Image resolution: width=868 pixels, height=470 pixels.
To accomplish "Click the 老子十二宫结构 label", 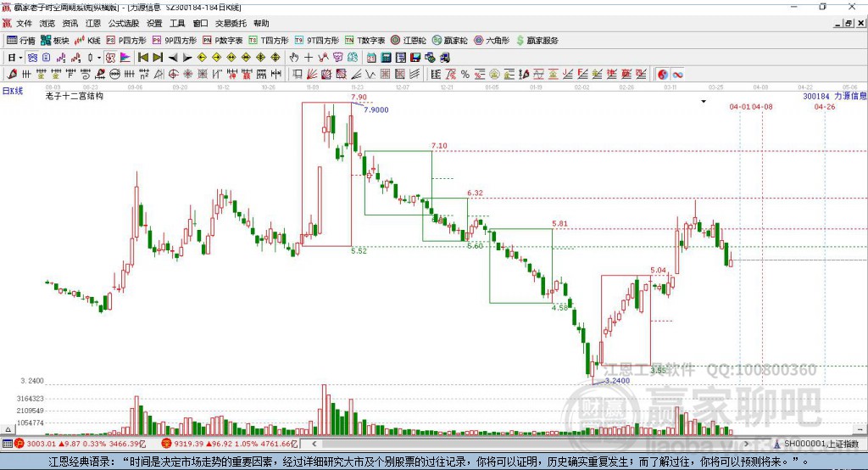I will (x=75, y=96).
